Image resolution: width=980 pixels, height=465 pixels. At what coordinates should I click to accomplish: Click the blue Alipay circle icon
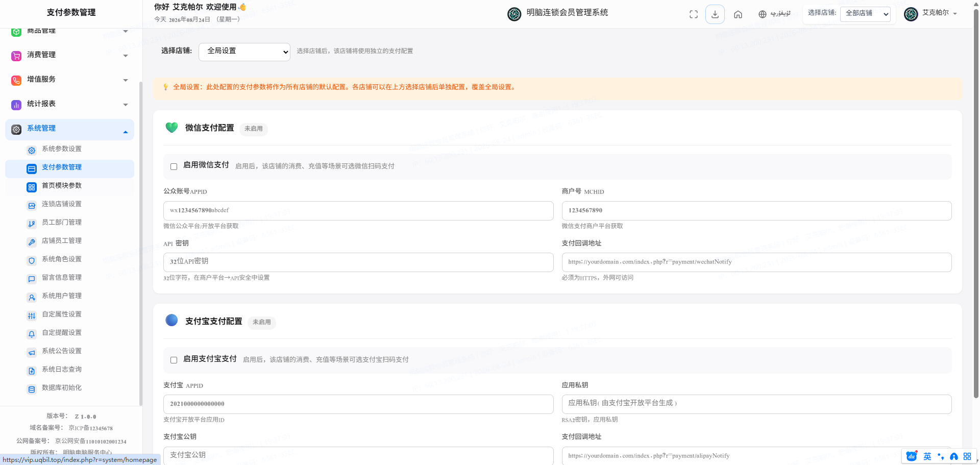click(x=171, y=320)
